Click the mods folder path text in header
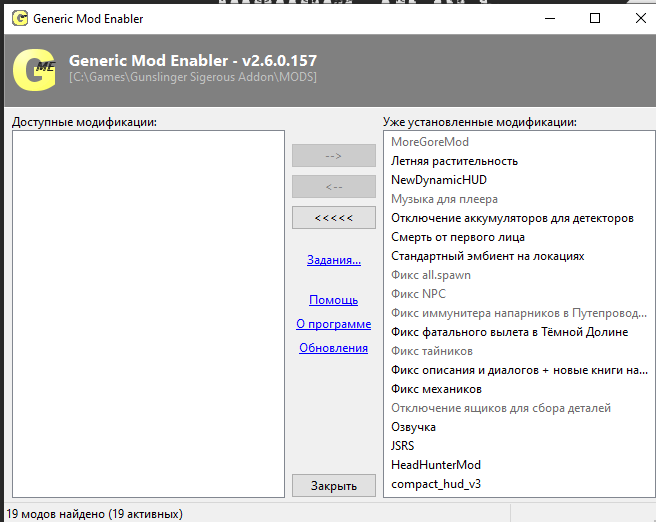The width and height of the screenshot is (656, 522). click(x=193, y=77)
